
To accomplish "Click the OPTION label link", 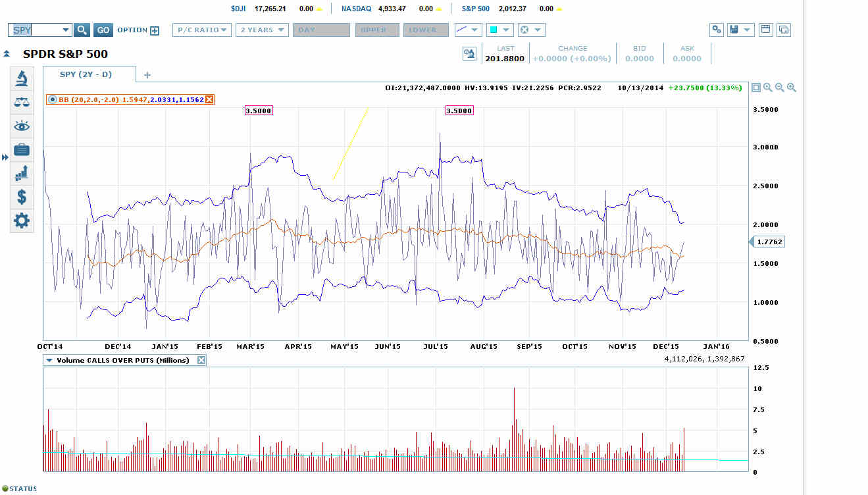I will click(132, 30).
